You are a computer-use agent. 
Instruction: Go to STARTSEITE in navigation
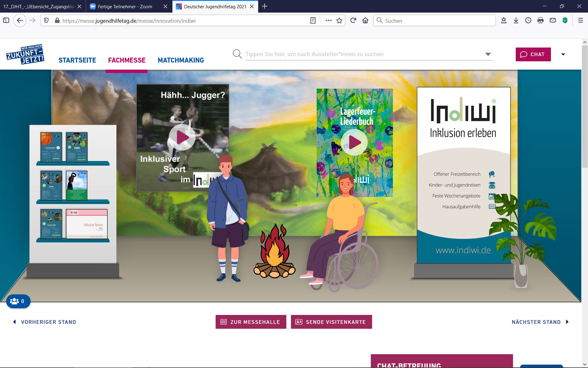tap(77, 60)
